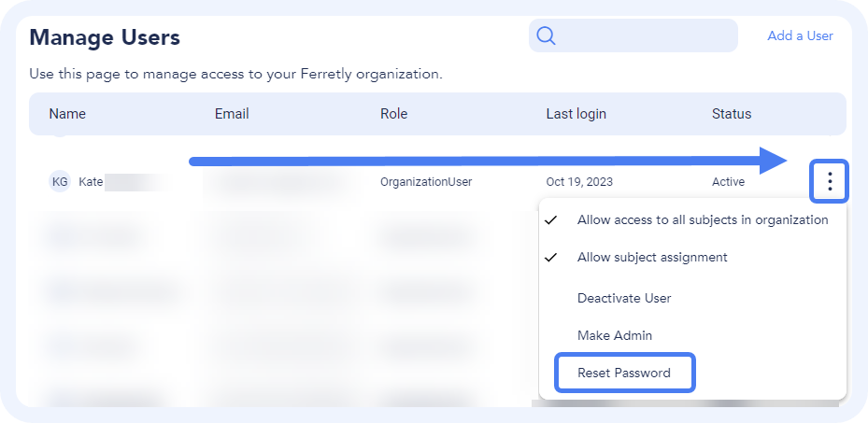The width and height of the screenshot is (868, 423).
Task: Click Kate's Active status label
Action: click(728, 182)
